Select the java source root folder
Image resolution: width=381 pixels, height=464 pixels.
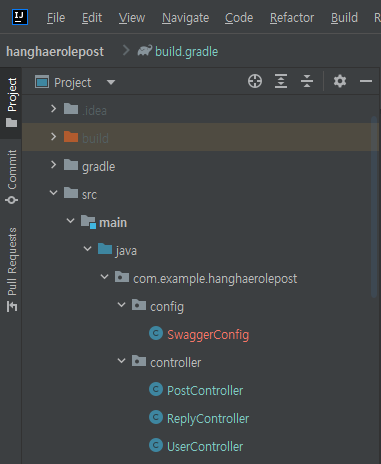[126, 251]
